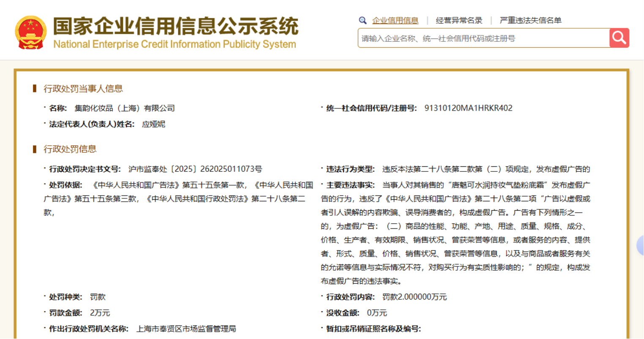
Task: Click the 行政处罚当事人信息 section heading
Action: click(x=83, y=89)
